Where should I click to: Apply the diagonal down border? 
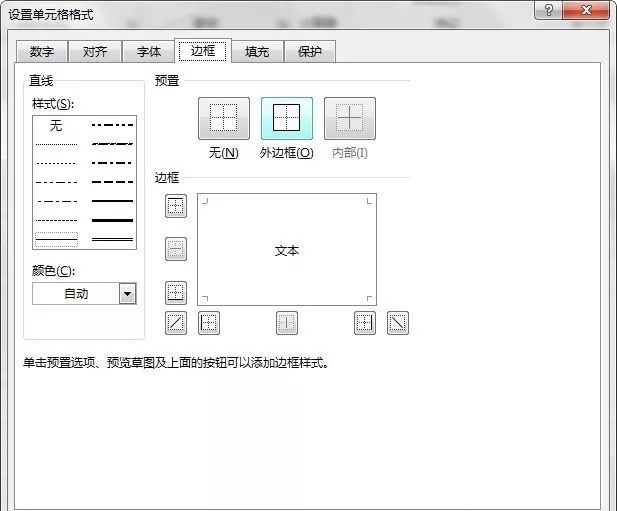(398, 323)
